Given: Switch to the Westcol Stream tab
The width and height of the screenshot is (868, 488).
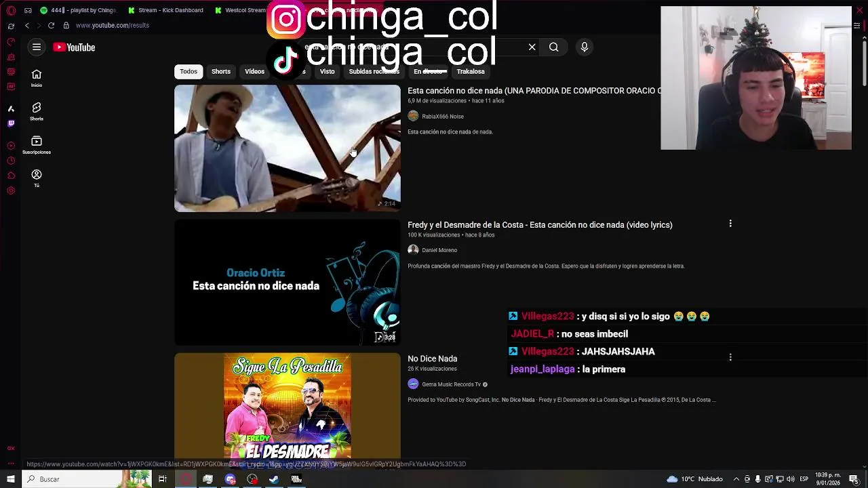Looking at the screenshot, I should pos(240,10).
